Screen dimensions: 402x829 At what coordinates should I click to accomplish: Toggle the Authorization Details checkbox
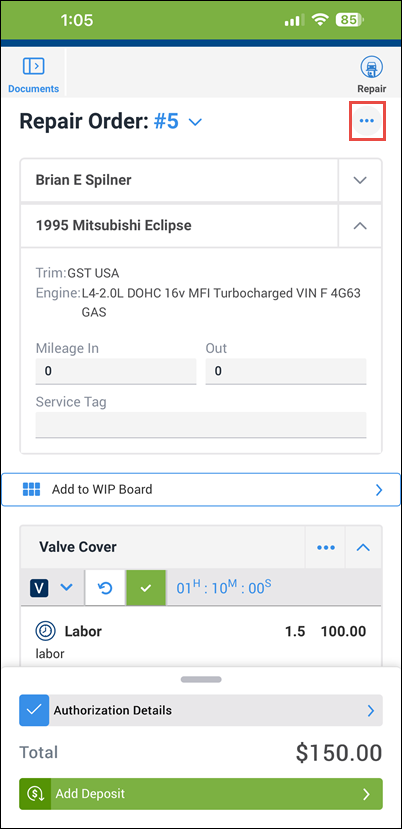(x=34, y=710)
